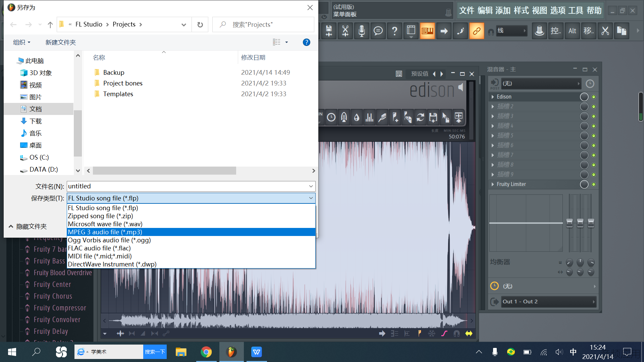Select MIDI file (*.mid;*.midi) option
644x362 pixels.
(x=191, y=256)
